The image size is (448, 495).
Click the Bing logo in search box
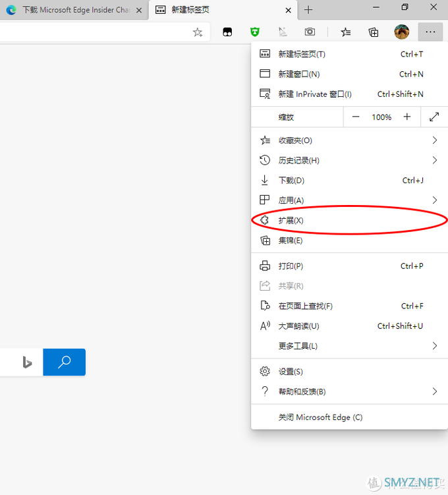(27, 362)
